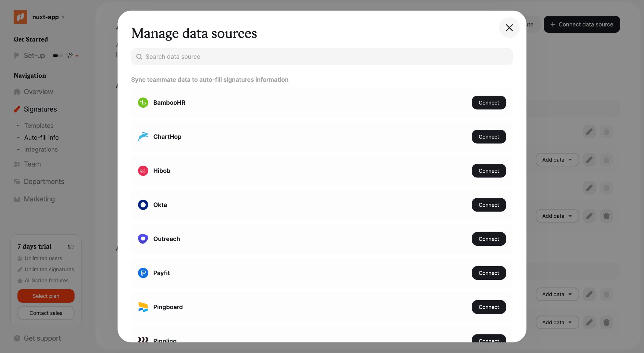Click BambooHR row label text
The width and height of the screenshot is (644, 353).
(169, 103)
